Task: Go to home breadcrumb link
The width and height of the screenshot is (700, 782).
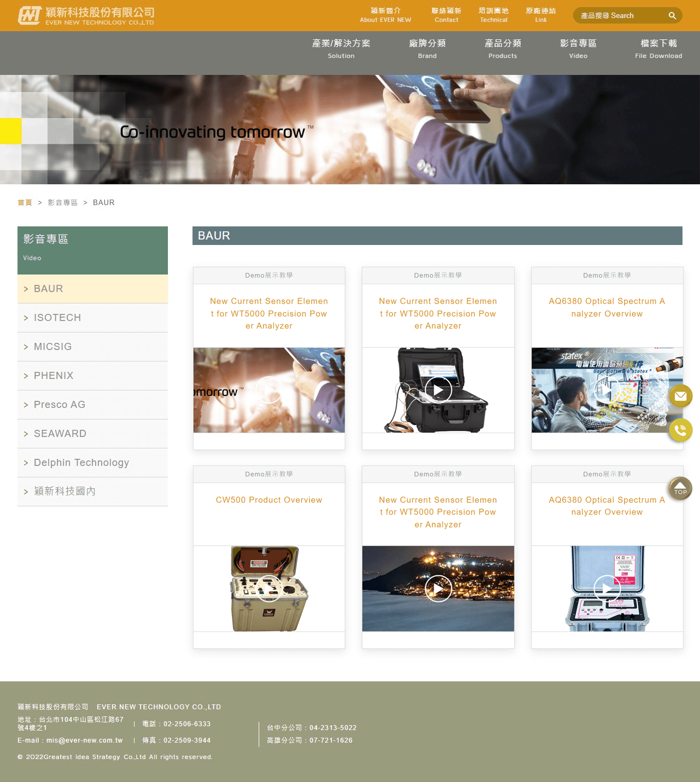Action: click(25, 202)
